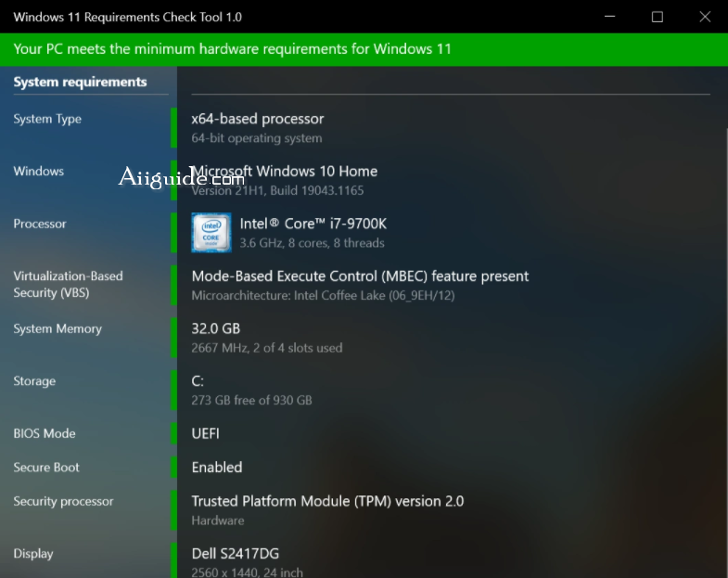Click the 'UEFI' value
The height and width of the screenshot is (578, 728).
click(205, 433)
